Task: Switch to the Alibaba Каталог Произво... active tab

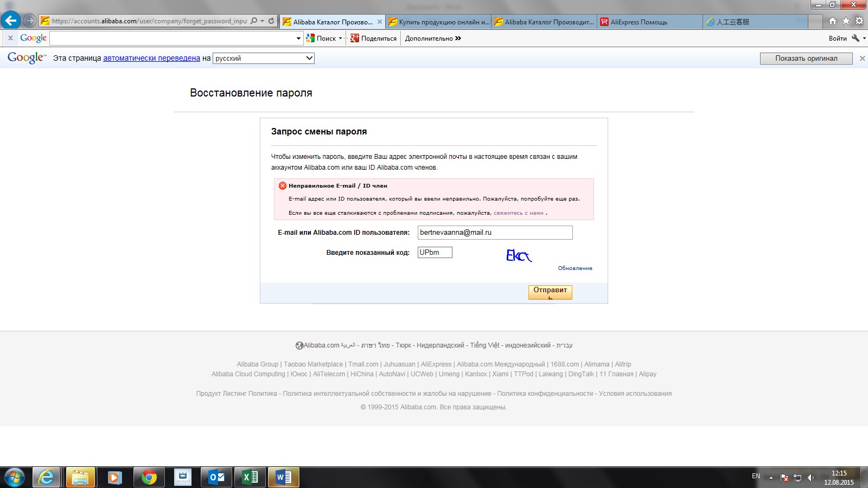Action: [333, 22]
